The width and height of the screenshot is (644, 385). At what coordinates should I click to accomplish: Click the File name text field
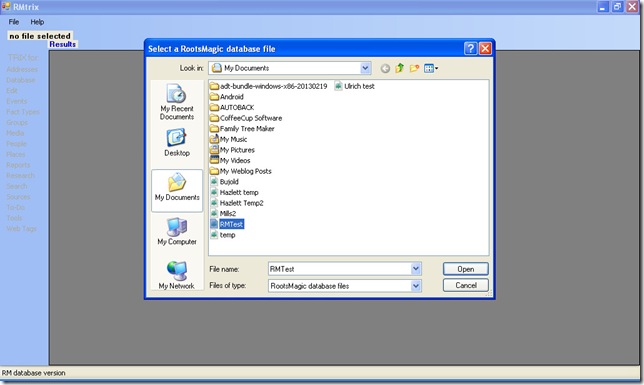tap(340, 269)
